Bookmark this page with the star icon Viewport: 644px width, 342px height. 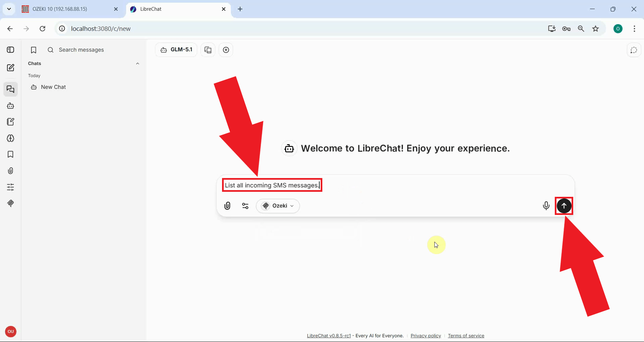[x=596, y=28]
